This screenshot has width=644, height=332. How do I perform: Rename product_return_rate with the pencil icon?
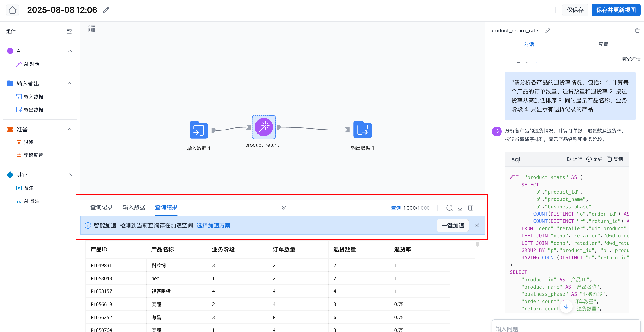click(548, 31)
